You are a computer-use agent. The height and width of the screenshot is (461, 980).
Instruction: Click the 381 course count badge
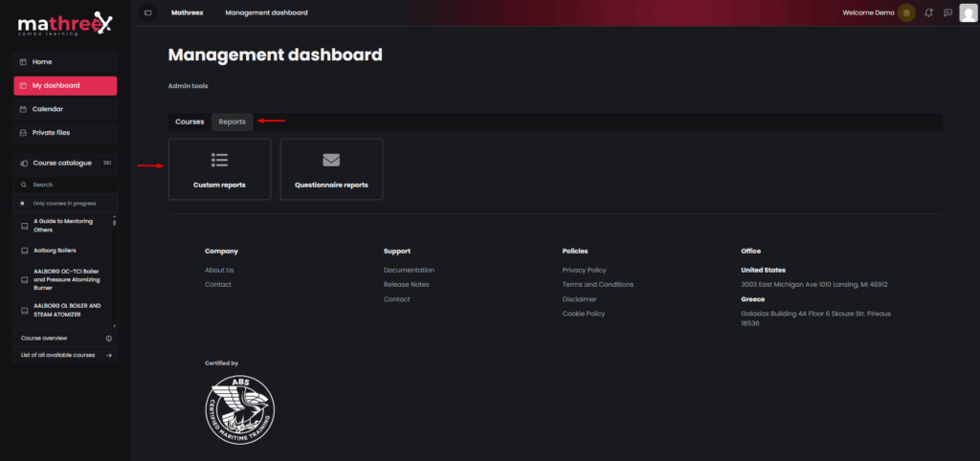pos(107,163)
